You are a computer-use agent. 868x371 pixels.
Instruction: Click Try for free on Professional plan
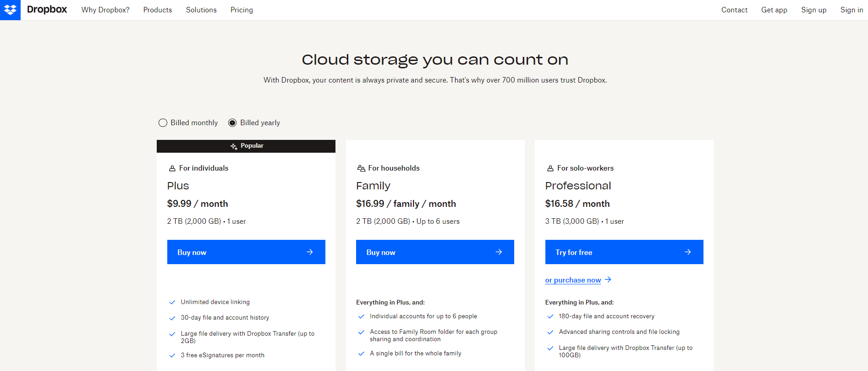pos(624,252)
